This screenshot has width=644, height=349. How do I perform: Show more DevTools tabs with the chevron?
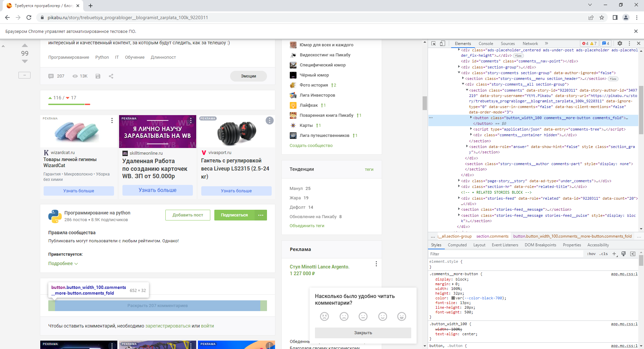coord(546,43)
